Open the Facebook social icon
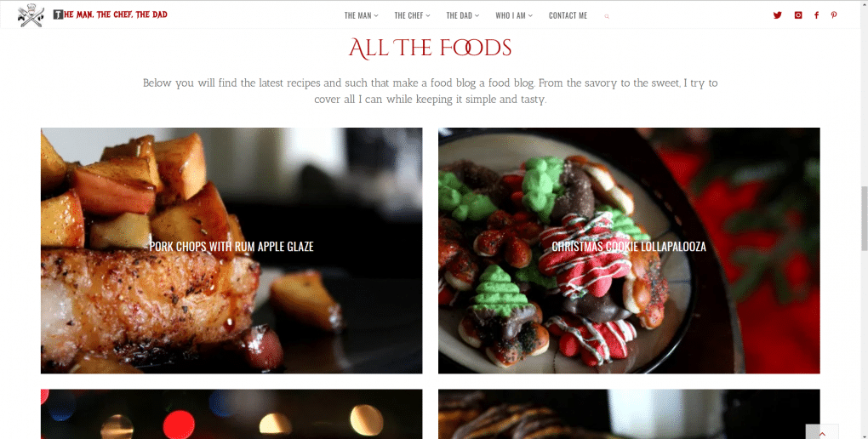 (x=817, y=15)
